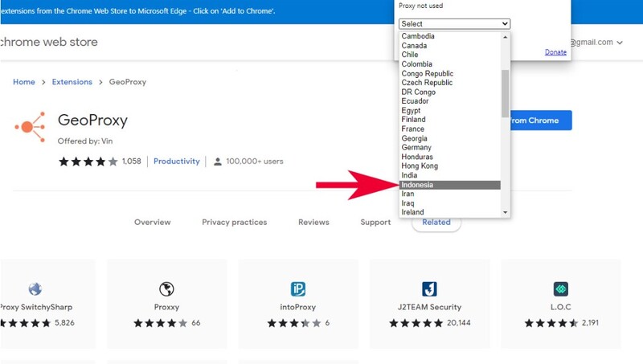The image size is (643, 364).
Task: Click the users person icon
Action: [x=218, y=162]
